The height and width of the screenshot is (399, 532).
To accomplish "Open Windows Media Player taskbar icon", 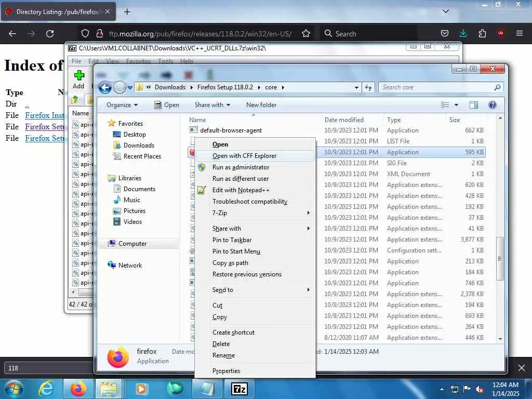I will tap(141, 389).
